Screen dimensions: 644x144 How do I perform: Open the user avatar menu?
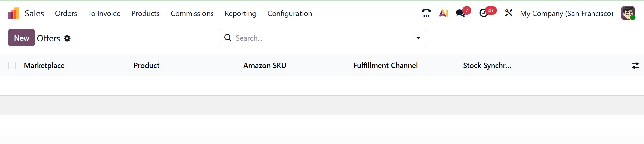coord(628,13)
